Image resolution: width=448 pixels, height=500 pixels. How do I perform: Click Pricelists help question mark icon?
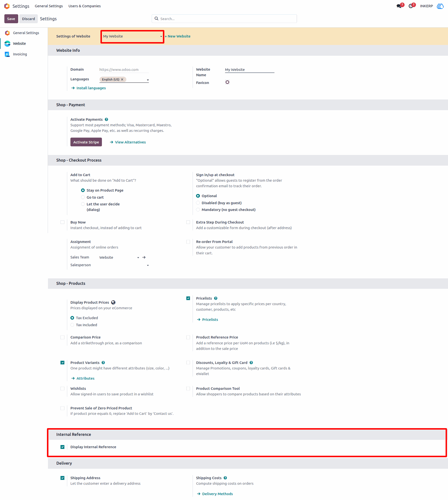point(216,298)
